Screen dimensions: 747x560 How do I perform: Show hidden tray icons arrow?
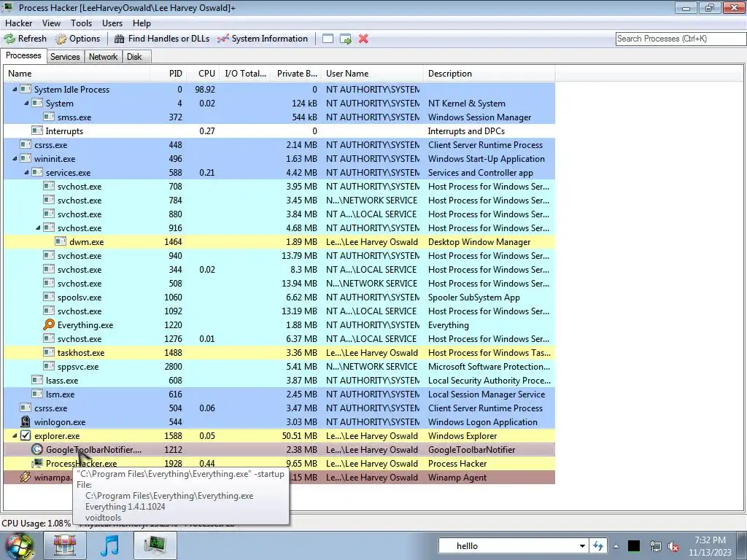616,546
